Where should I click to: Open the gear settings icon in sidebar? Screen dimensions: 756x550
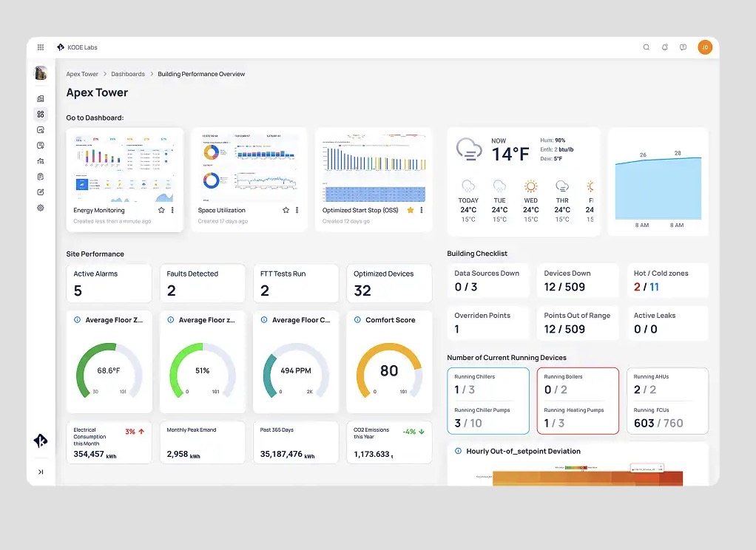[41, 208]
